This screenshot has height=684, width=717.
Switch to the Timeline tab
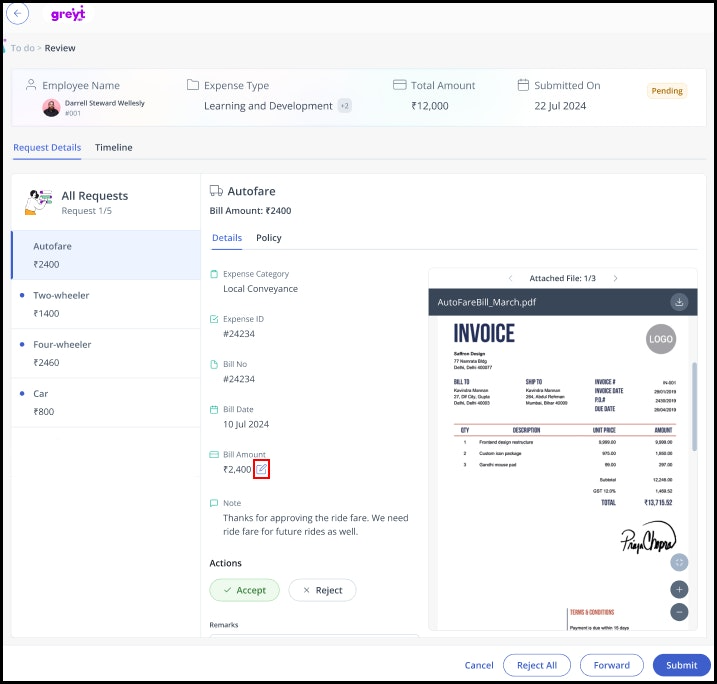pyautogui.click(x=114, y=148)
